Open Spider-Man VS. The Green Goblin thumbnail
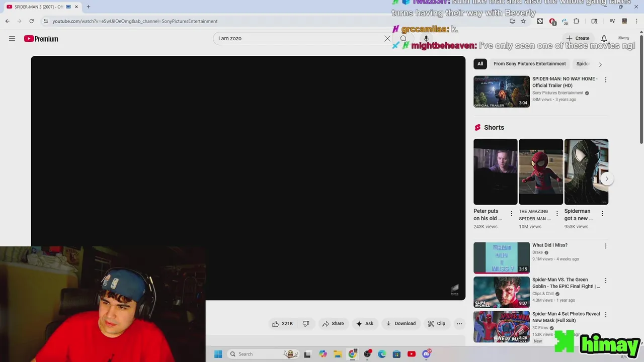 [x=502, y=292]
